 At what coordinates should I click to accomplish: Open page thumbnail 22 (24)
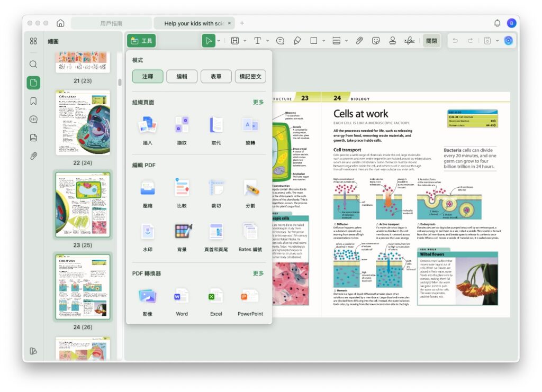[x=83, y=122]
